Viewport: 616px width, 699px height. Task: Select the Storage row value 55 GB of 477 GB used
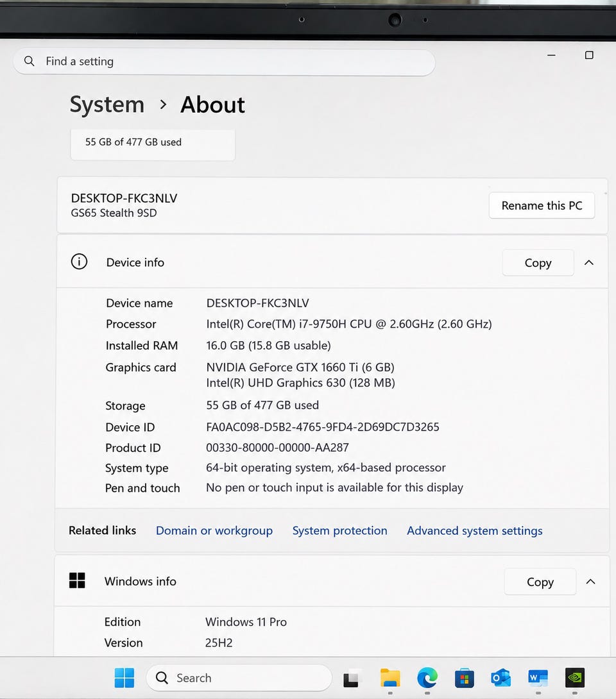(x=262, y=405)
